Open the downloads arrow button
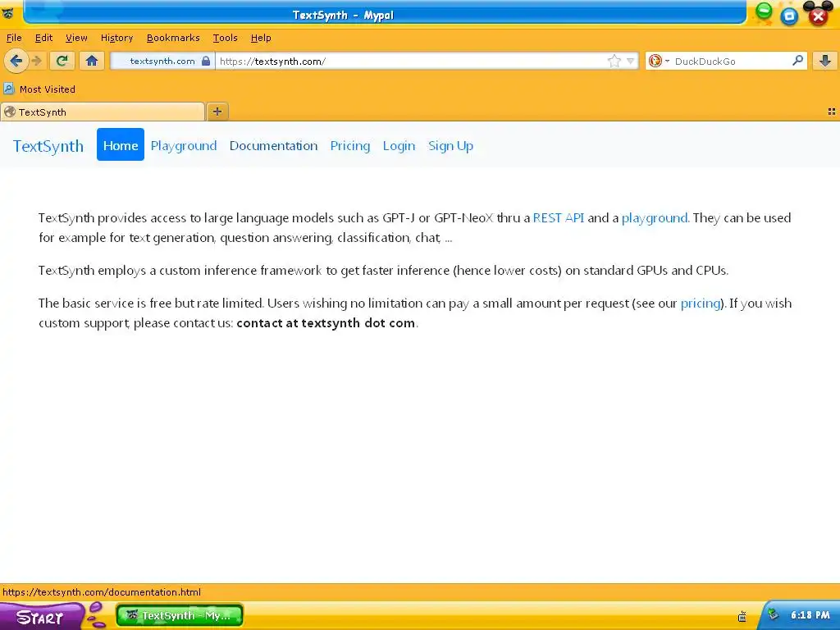Screen dimensions: 840x630 click(x=825, y=61)
